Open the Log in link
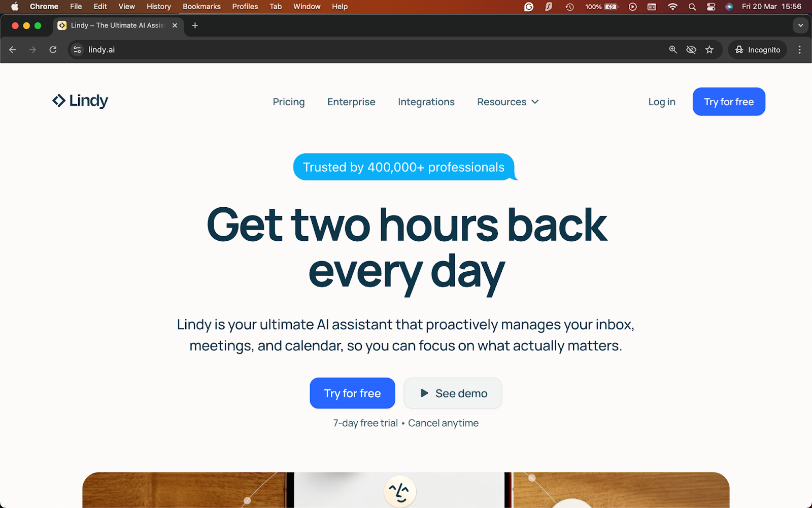The image size is (812, 508). 662,102
